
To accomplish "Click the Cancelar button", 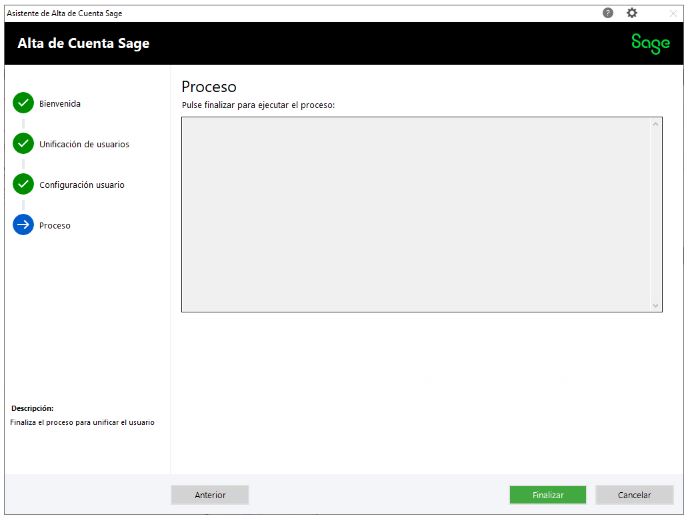I will [x=634, y=495].
